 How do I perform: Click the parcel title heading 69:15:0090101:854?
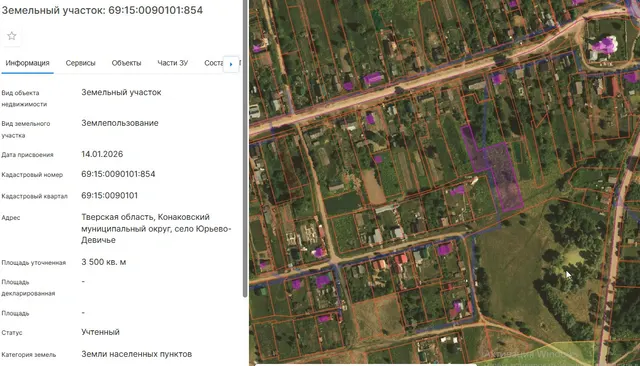(x=102, y=10)
